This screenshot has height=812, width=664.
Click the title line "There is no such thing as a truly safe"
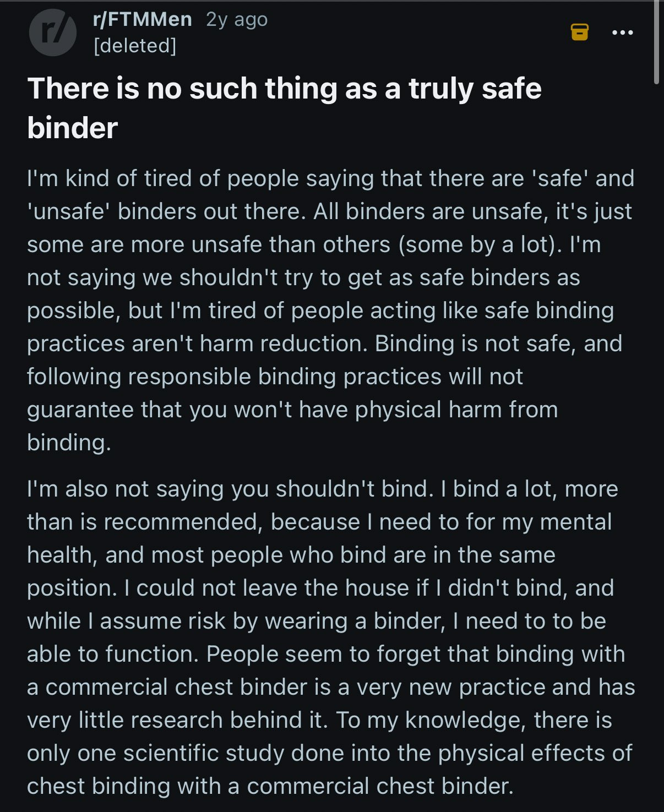(284, 88)
